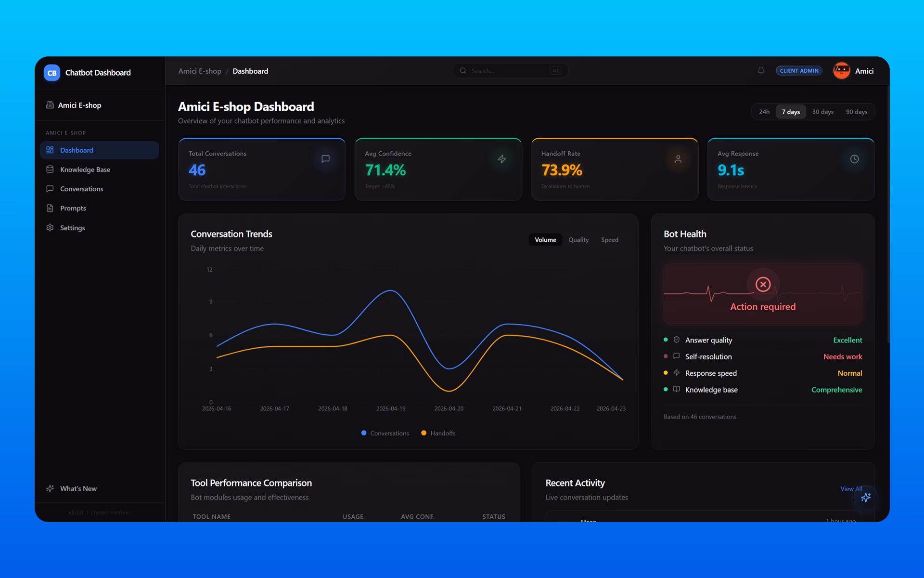Open Settings in the sidebar

pyautogui.click(x=99, y=228)
